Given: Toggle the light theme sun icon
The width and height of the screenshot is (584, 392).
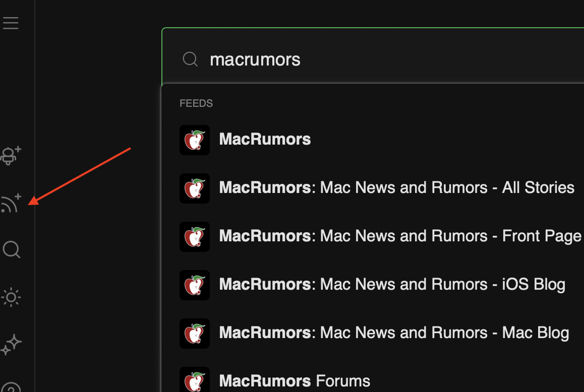Looking at the screenshot, I should tap(11, 297).
